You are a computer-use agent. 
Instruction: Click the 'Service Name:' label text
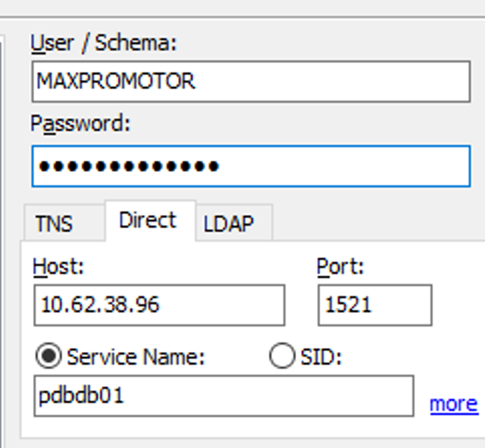(135, 356)
